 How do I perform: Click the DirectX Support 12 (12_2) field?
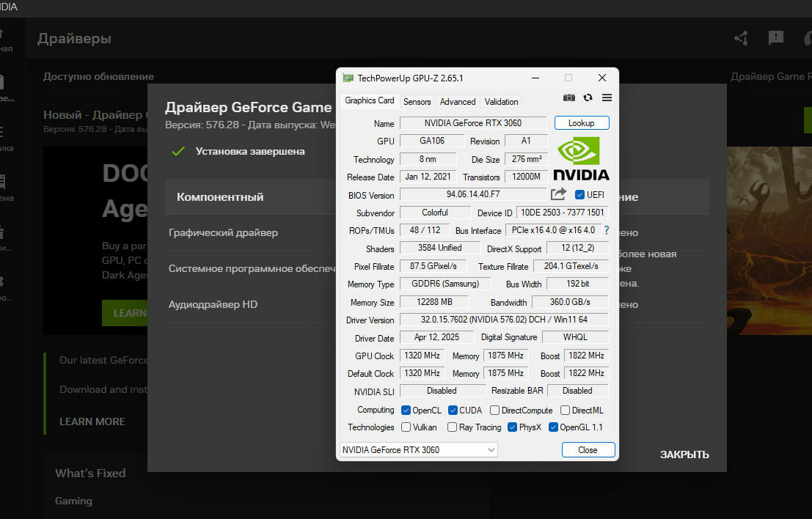coord(577,247)
